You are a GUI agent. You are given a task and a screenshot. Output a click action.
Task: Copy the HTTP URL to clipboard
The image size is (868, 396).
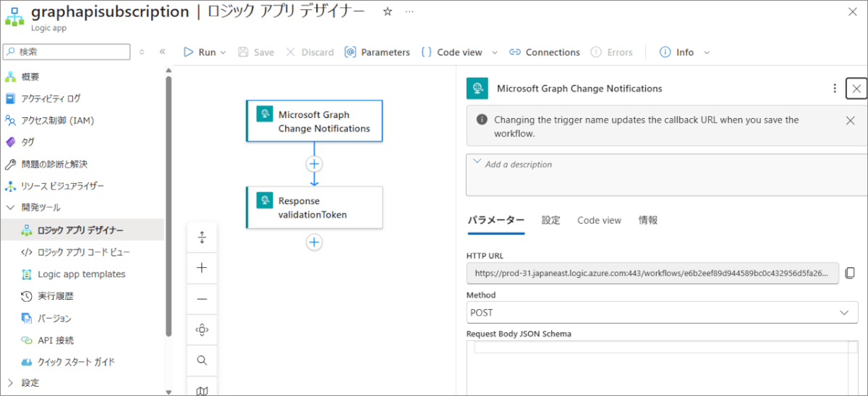pyautogui.click(x=850, y=273)
